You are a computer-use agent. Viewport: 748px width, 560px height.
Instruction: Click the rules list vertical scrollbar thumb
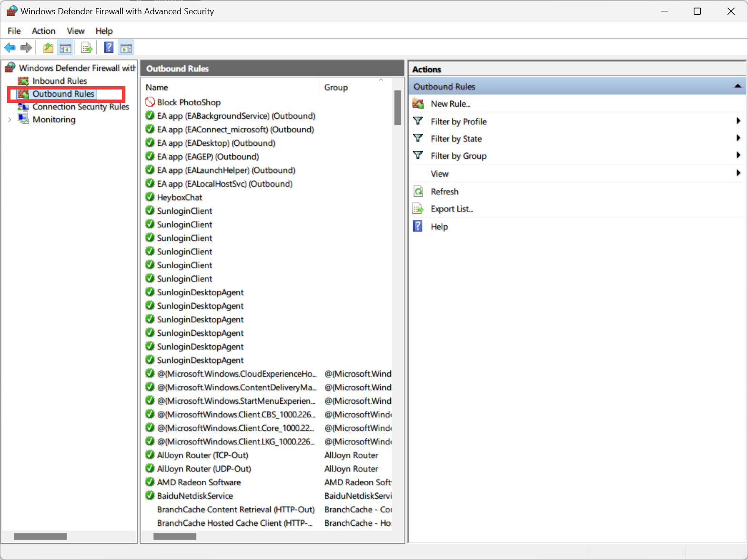coord(398,108)
